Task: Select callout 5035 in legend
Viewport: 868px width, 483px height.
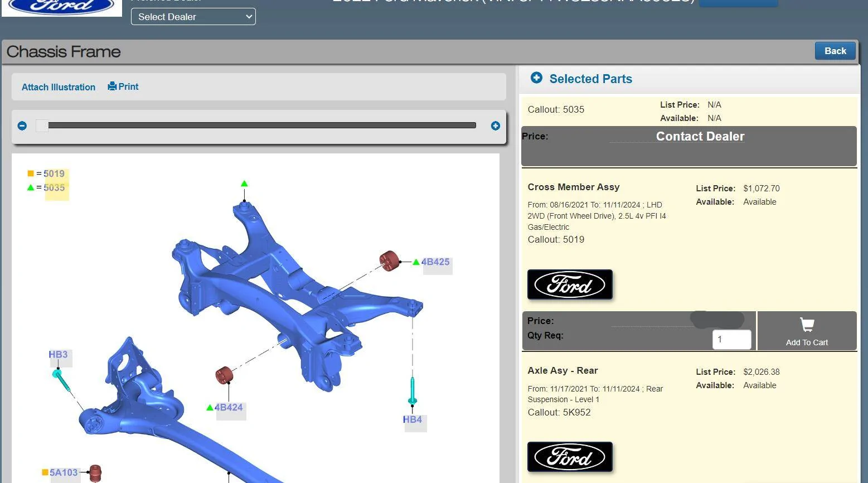Action: 54,187
